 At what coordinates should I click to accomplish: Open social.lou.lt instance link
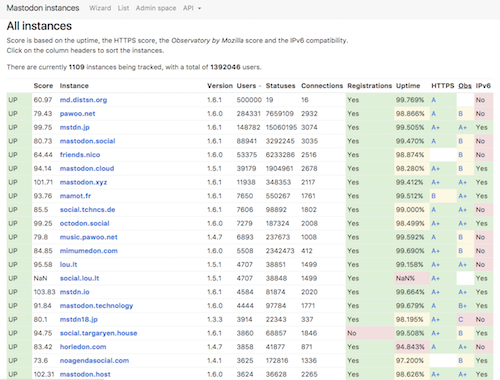click(x=79, y=278)
